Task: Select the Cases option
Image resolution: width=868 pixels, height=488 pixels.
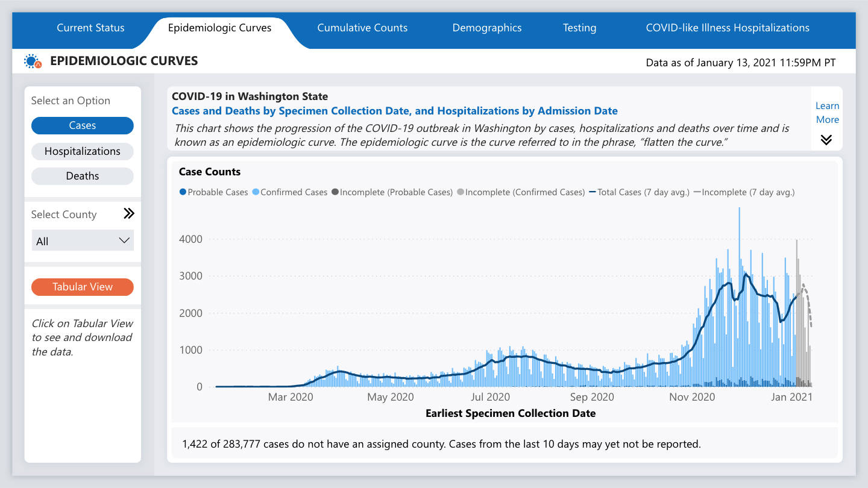Action: [x=82, y=125]
